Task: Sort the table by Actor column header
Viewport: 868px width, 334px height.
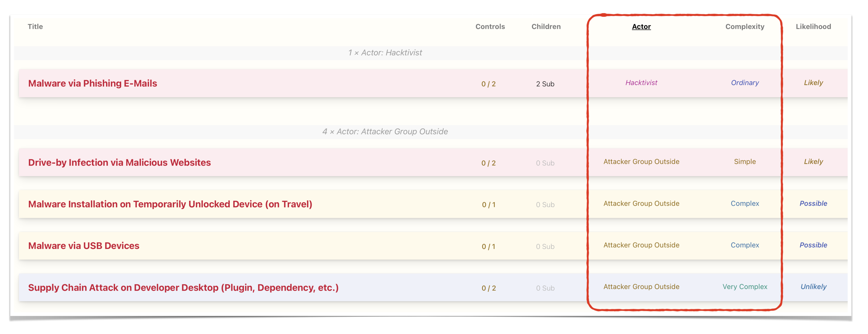Action: 641,27
